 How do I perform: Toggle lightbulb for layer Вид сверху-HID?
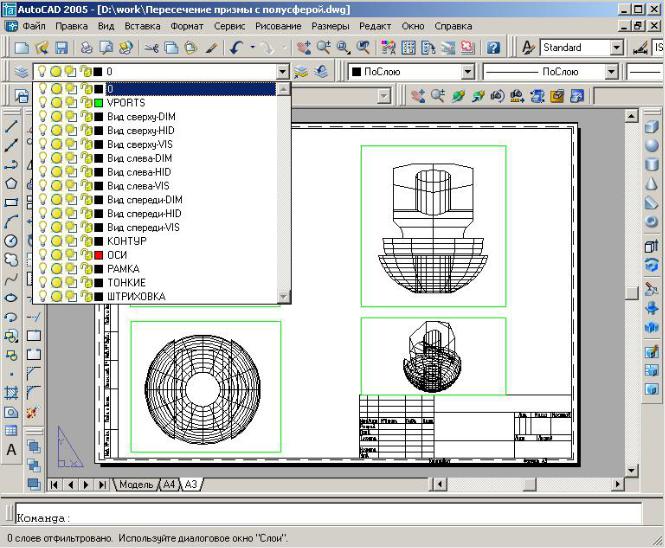click(x=42, y=130)
